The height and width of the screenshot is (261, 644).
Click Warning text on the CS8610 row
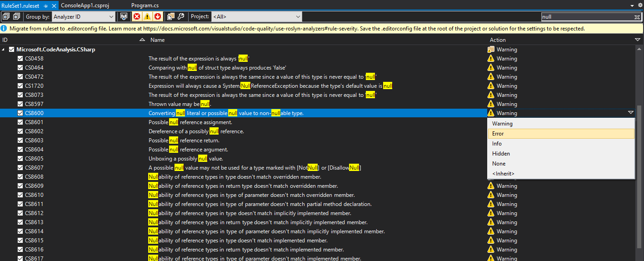(507, 195)
